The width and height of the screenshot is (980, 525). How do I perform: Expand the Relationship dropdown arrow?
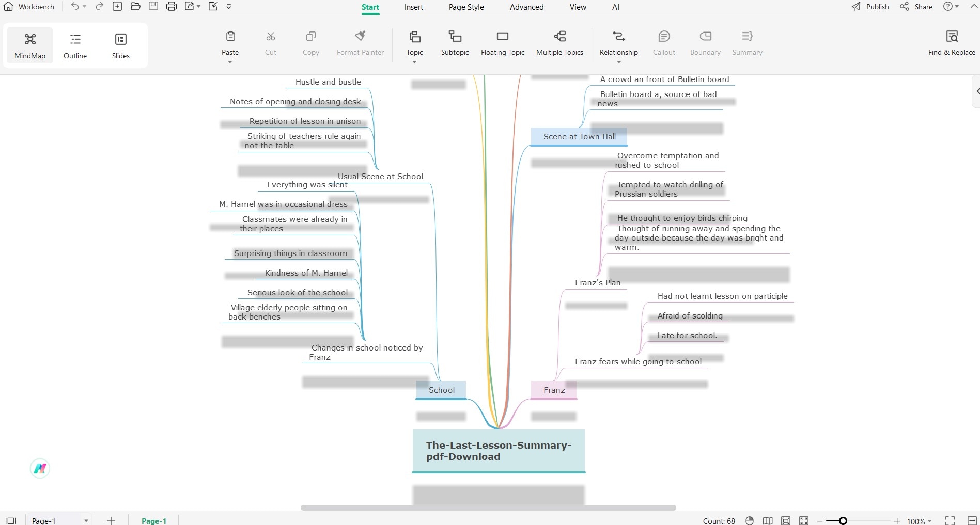[619, 62]
